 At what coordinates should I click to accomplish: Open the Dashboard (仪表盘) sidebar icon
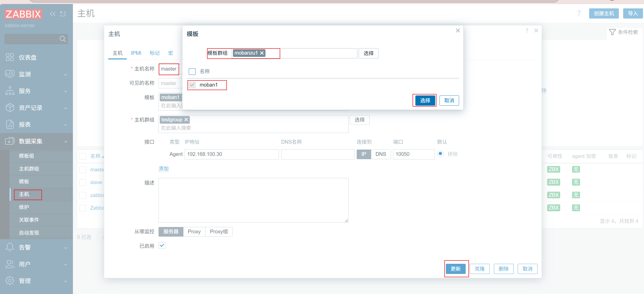(x=10, y=57)
